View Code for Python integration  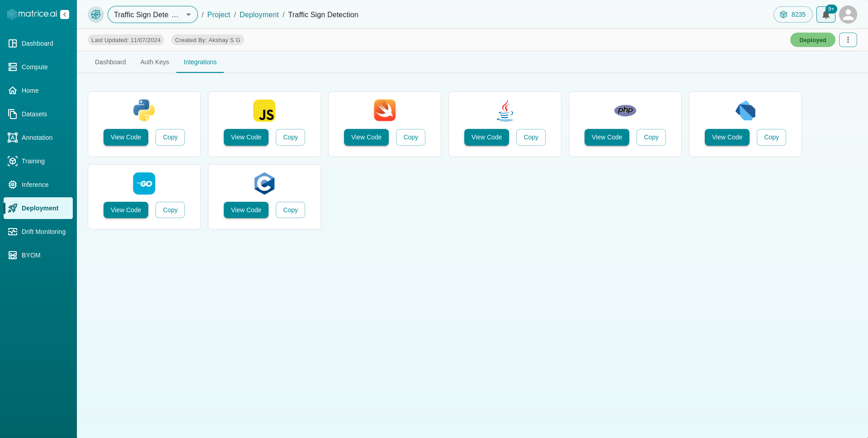(126, 137)
